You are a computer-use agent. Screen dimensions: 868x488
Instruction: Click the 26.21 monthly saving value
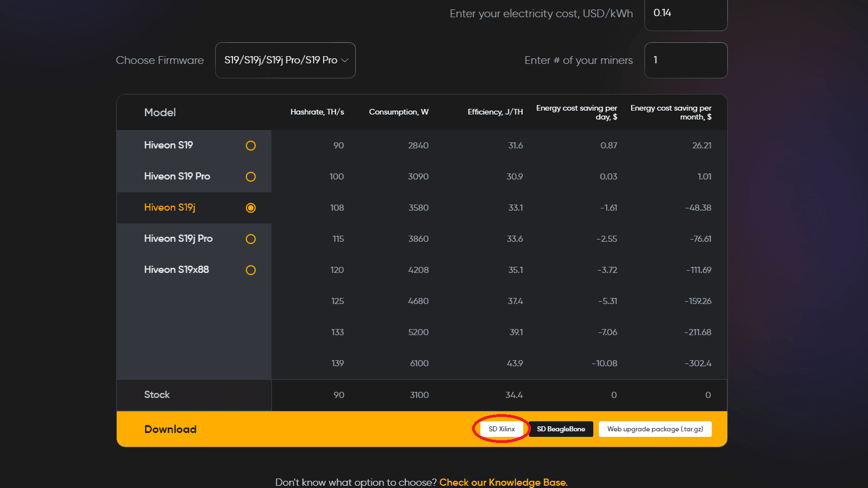(x=702, y=145)
